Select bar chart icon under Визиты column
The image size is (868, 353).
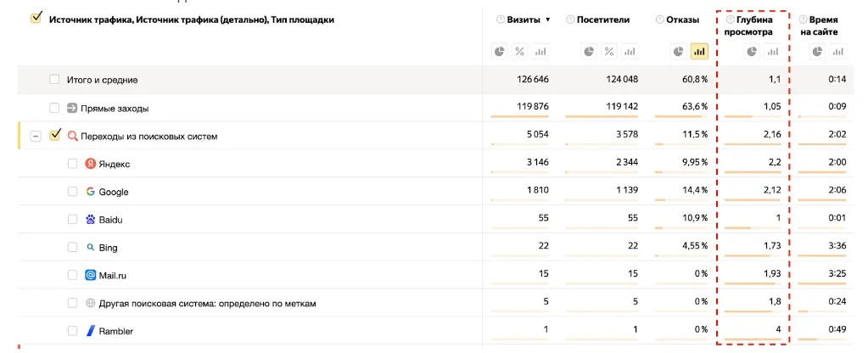click(x=540, y=52)
